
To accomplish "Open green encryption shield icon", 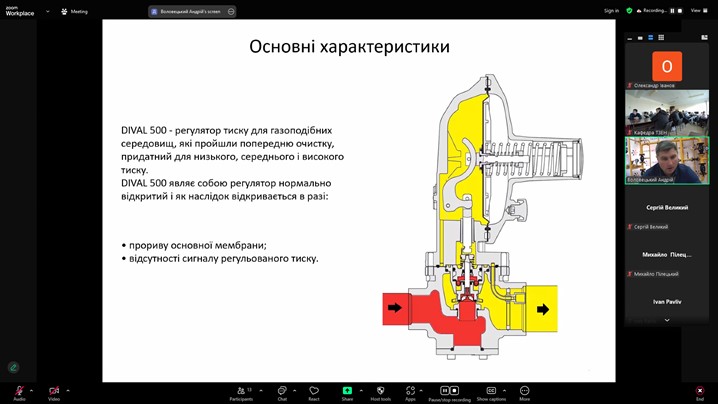I will click(629, 11).
